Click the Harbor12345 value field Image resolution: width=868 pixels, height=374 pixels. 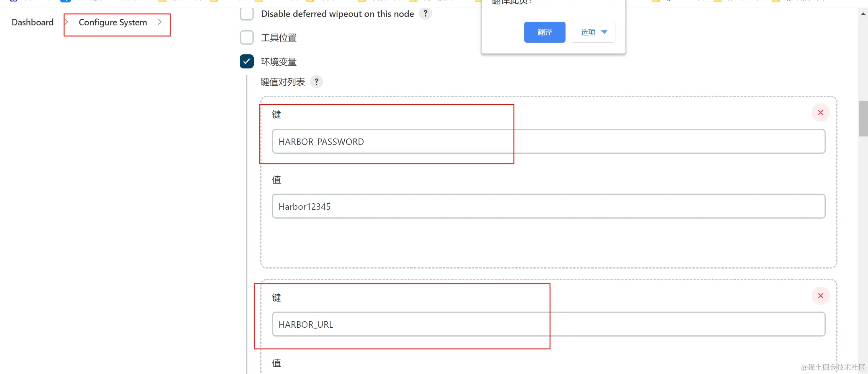(x=549, y=206)
